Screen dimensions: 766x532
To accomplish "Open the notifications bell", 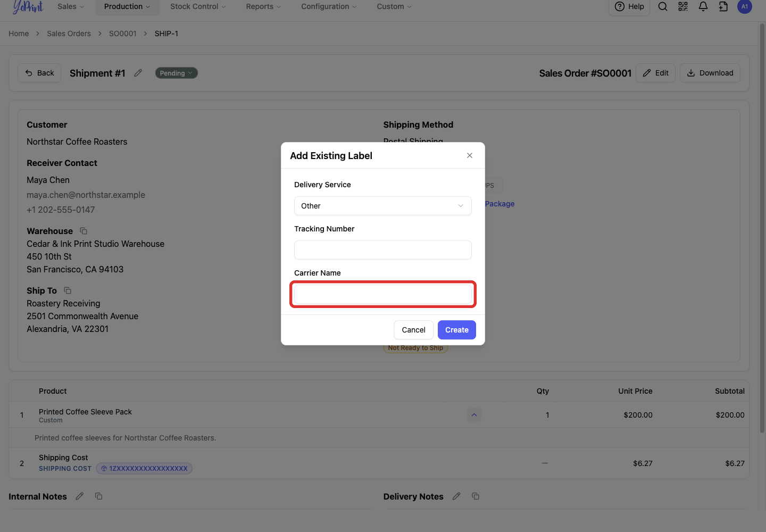I will click(703, 6).
